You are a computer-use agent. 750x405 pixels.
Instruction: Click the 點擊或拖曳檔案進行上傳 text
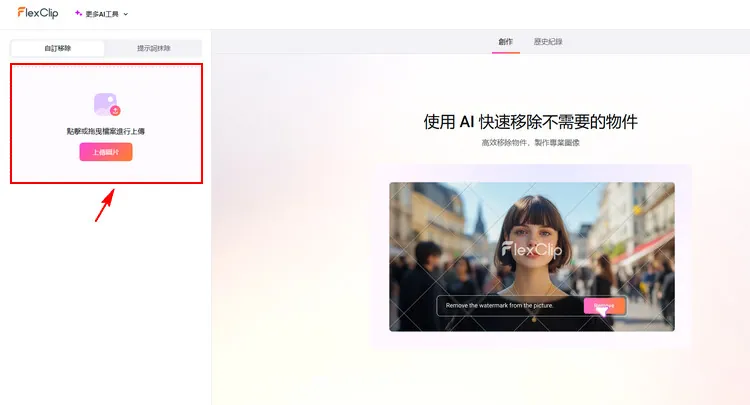point(106,131)
